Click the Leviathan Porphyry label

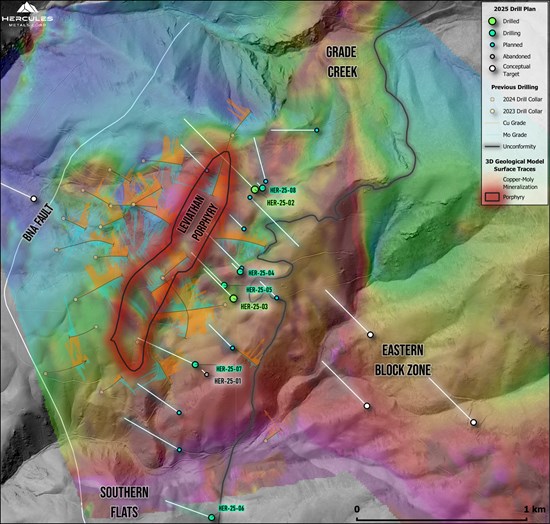pyautogui.click(x=198, y=217)
